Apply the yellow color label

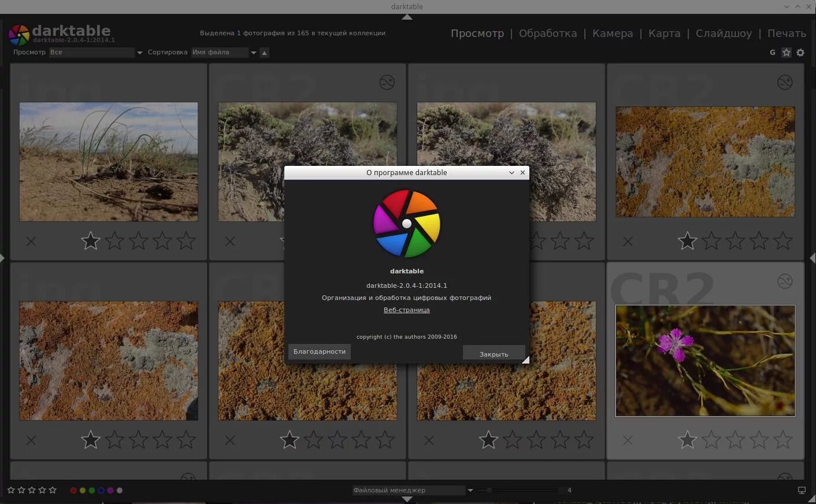[83, 490]
